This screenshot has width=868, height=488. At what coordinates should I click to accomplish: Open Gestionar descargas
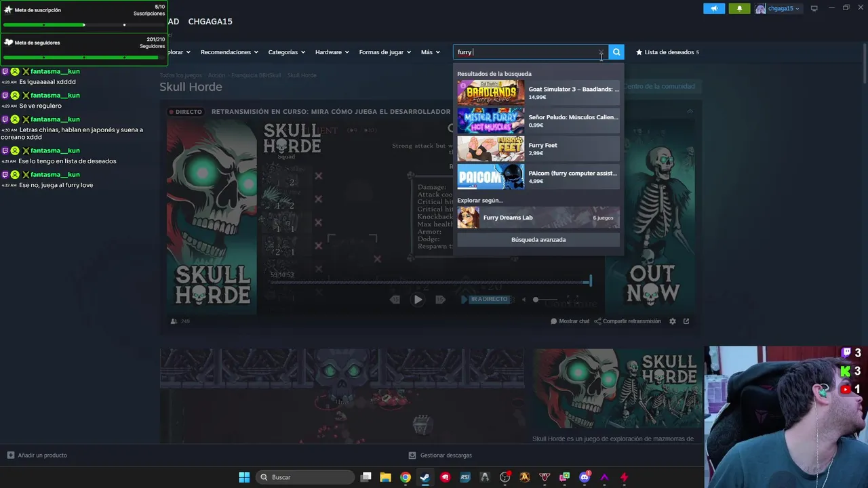[440, 455]
